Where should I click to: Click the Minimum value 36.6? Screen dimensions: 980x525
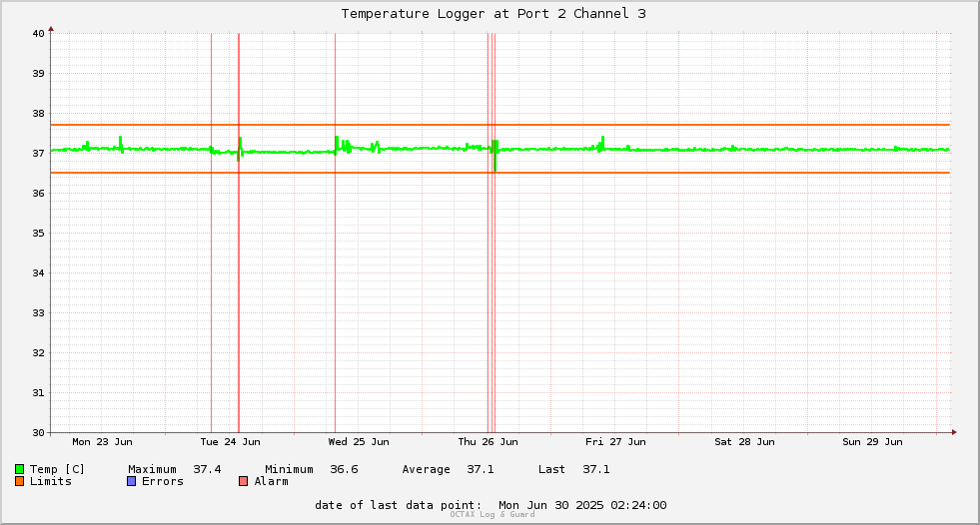click(x=345, y=469)
